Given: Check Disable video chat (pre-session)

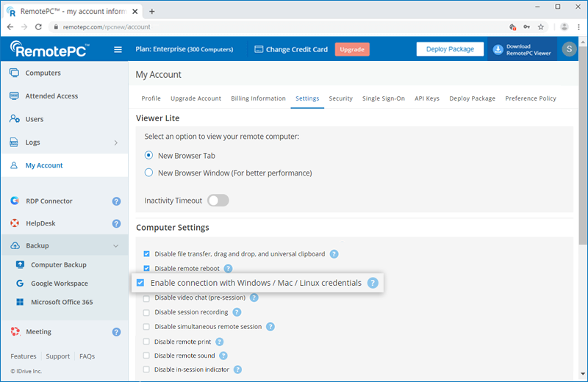Looking at the screenshot, I should [x=146, y=298].
